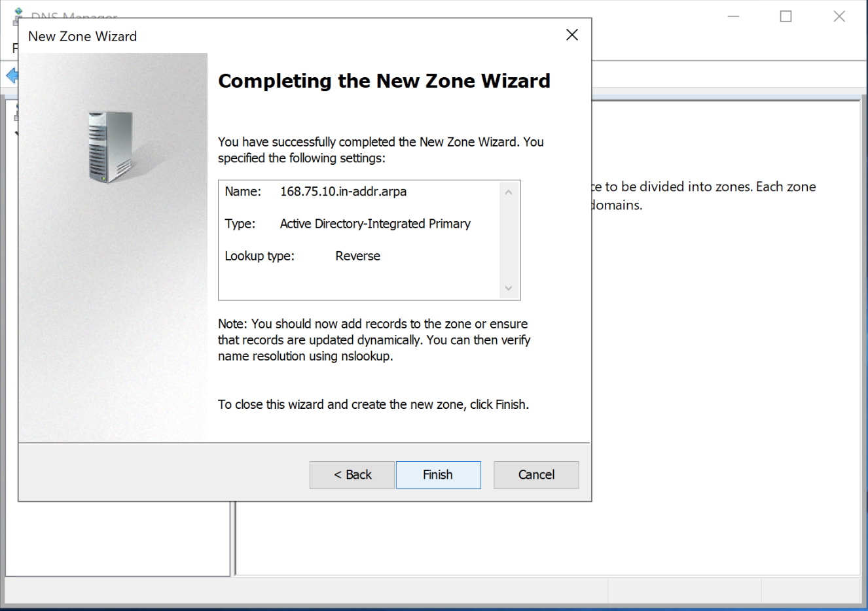The height and width of the screenshot is (611, 868).
Task: Go back with the Back button
Action: (x=352, y=475)
